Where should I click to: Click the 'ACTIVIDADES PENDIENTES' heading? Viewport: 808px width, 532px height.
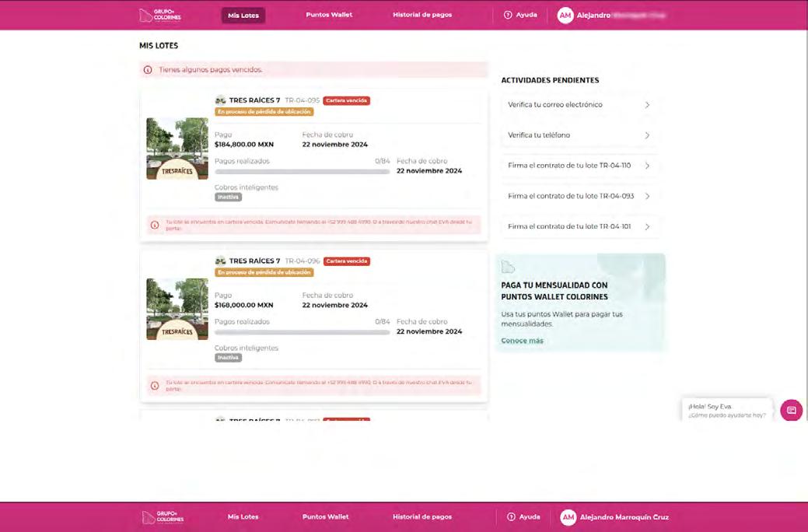tap(550, 80)
